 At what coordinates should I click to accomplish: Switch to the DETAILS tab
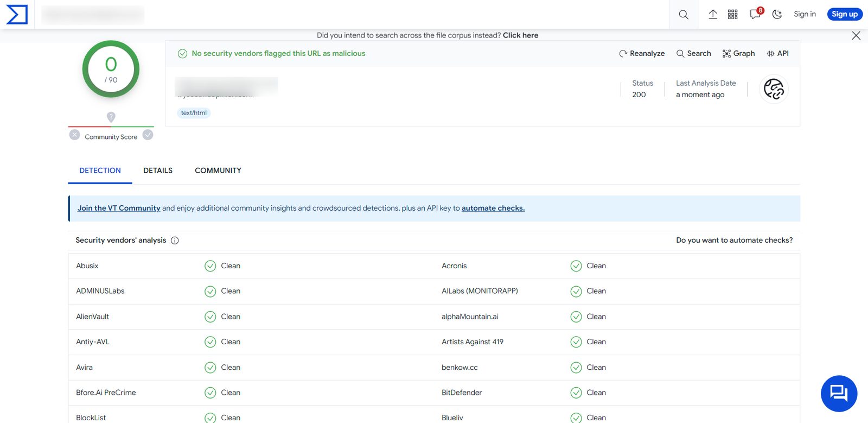tap(158, 171)
